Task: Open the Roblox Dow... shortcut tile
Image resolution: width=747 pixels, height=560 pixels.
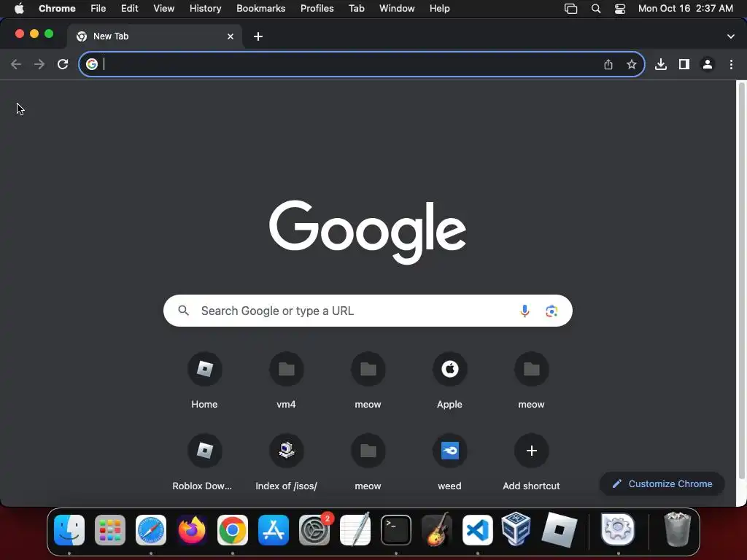Action: [x=204, y=451]
